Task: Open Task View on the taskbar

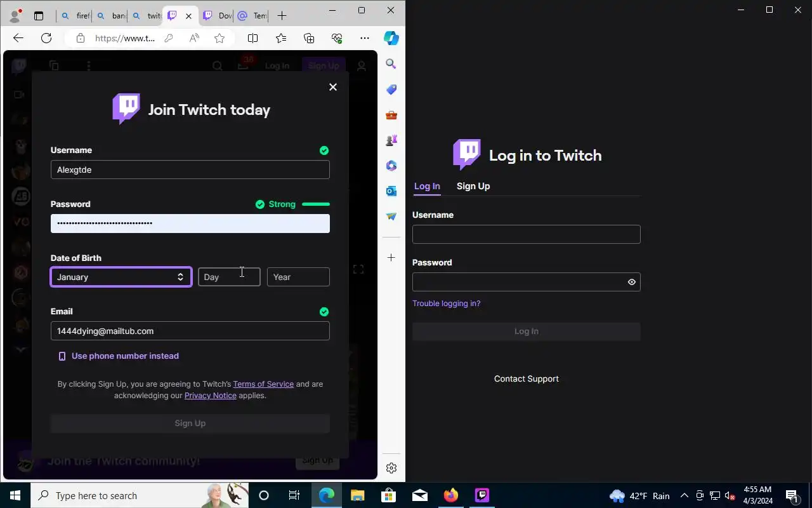Action: click(x=294, y=495)
